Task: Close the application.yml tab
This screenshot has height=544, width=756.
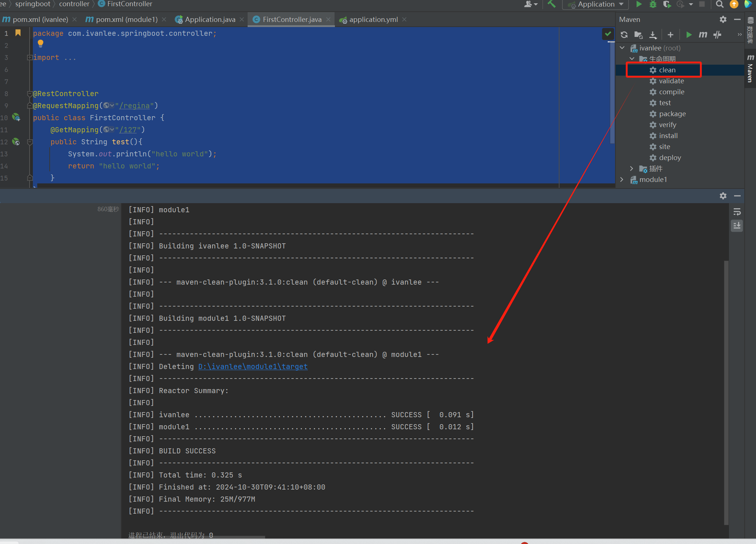Action: tap(404, 19)
